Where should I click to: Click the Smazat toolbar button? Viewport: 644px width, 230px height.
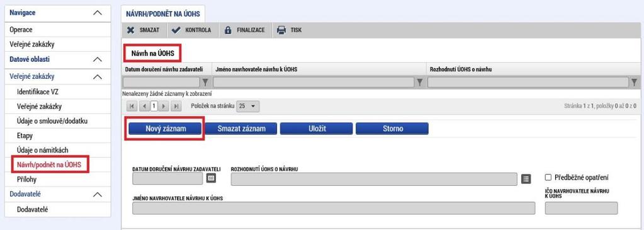pos(144,30)
